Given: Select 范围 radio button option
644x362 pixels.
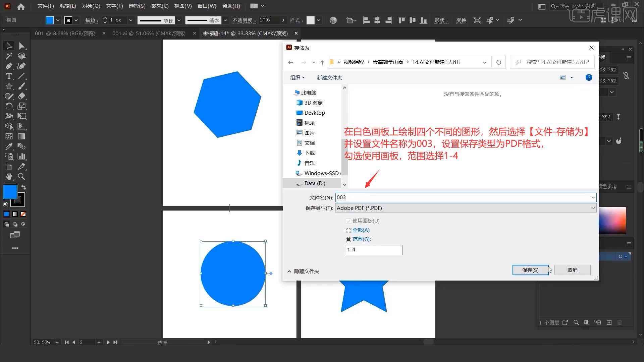Looking at the screenshot, I should click(348, 239).
